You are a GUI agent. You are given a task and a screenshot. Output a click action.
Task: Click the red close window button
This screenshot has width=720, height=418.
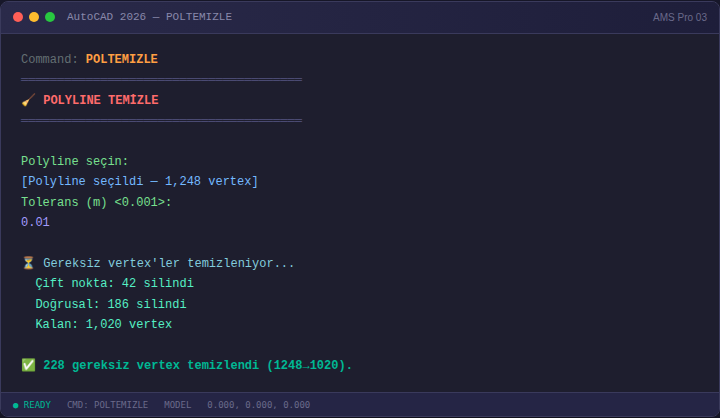18,17
